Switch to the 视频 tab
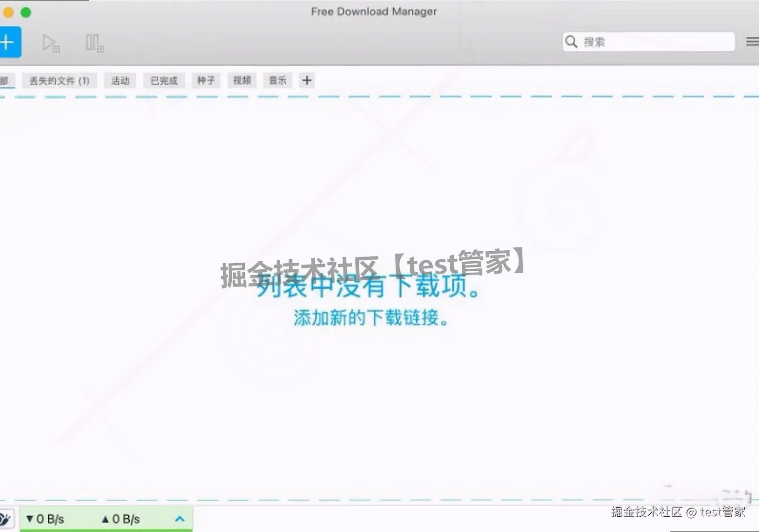 point(242,81)
